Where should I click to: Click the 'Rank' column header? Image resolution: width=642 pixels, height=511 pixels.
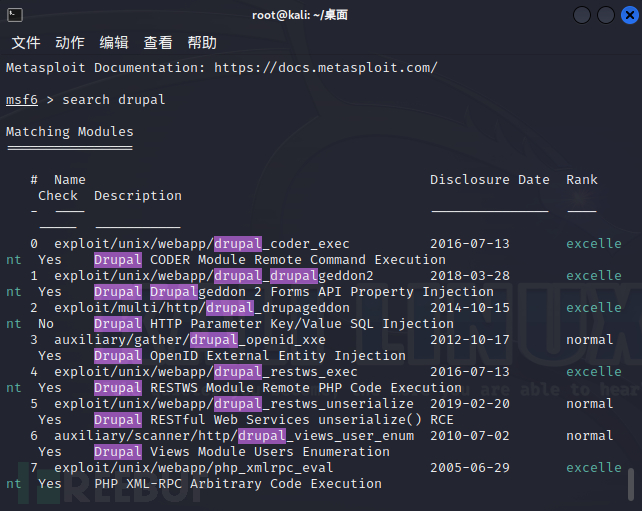point(582,179)
